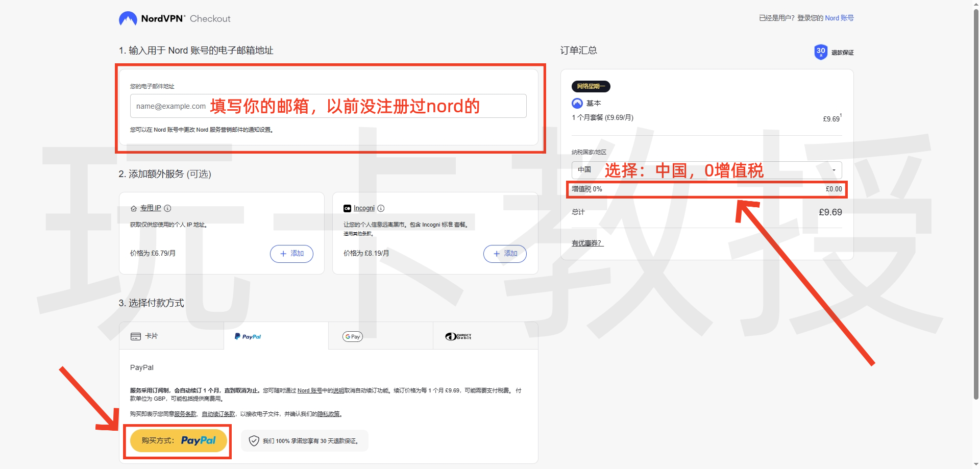This screenshot has width=980, height=469.
Task: Open info tooltip beside 专用 IP
Action: [x=167, y=208]
